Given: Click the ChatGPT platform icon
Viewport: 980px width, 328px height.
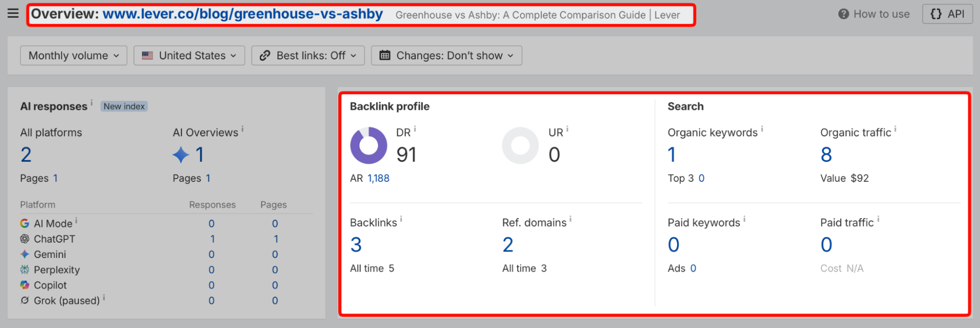Looking at the screenshot, I should coord(25,239).
